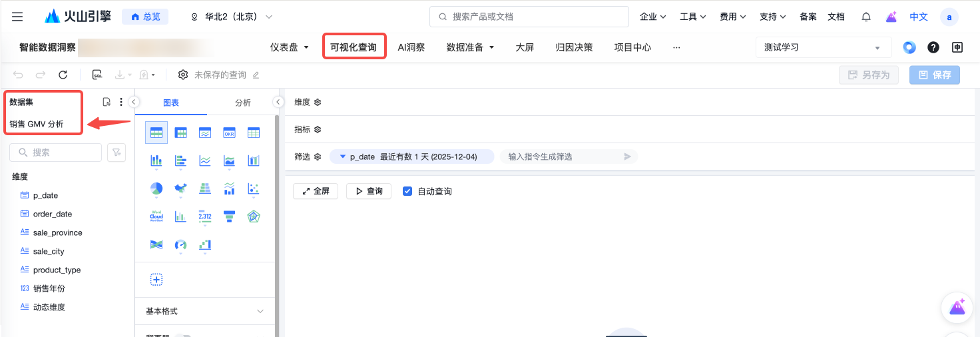Click the user avatar 'a'
980x337 pixels.
click(x=949, y=17)
